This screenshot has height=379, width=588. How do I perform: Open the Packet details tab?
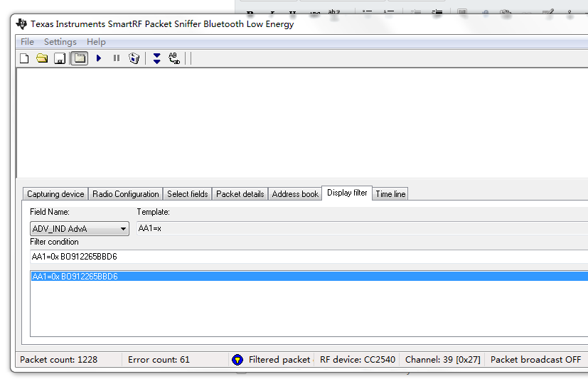click(x=240, y=194)
